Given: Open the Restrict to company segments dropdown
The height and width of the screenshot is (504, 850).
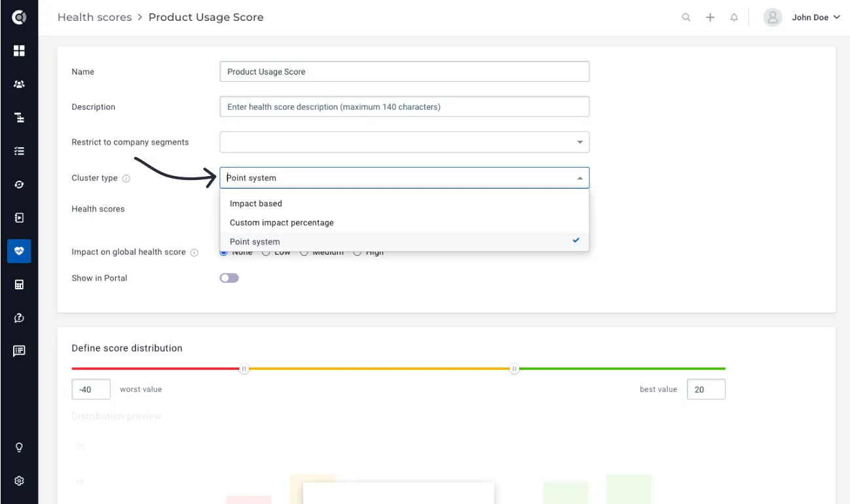Looking at the screenshot, I should [405, 142].
